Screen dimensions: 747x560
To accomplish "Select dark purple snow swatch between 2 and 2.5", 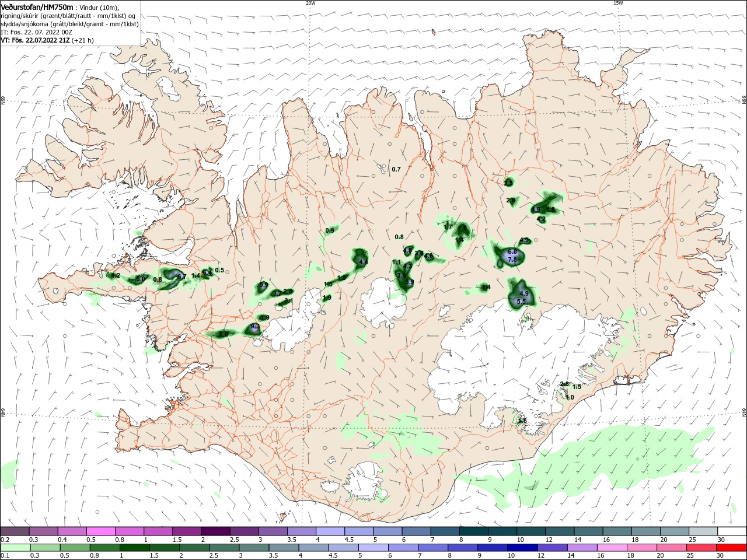I will pos(215,531).
